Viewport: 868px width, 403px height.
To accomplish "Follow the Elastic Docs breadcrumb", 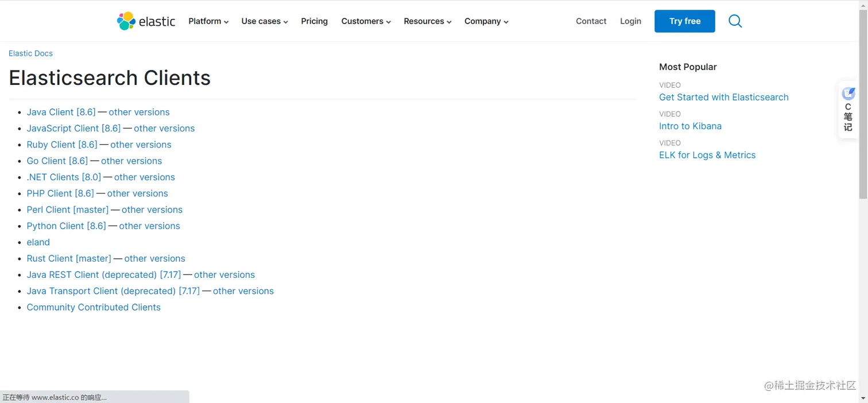I will pos(30,53).
